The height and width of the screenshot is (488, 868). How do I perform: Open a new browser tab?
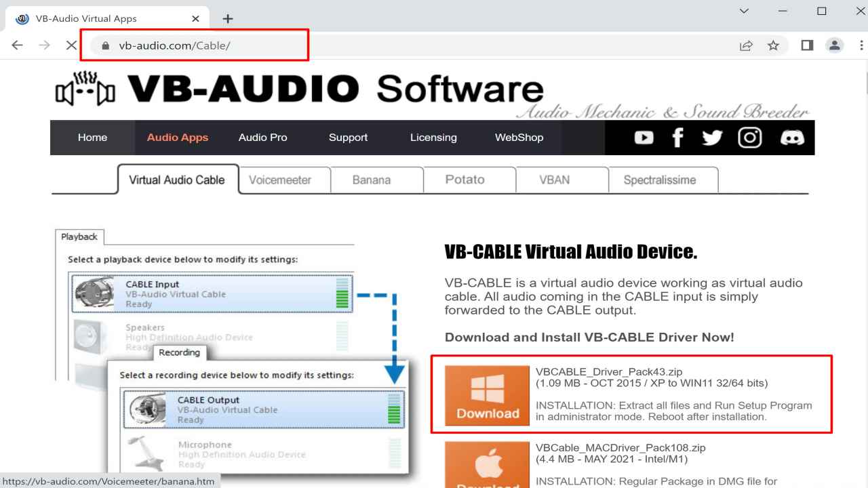pos(227,18)
